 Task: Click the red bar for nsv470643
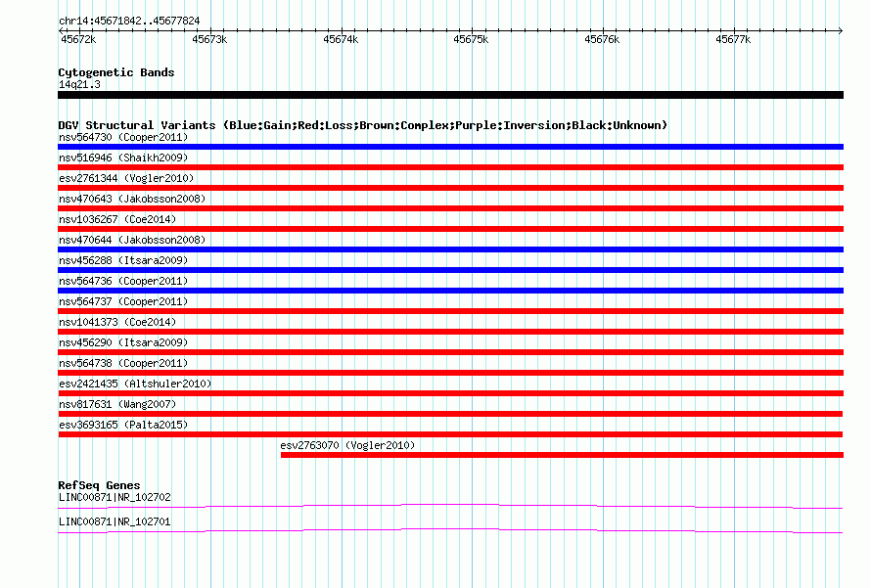(x=450, y=208)
